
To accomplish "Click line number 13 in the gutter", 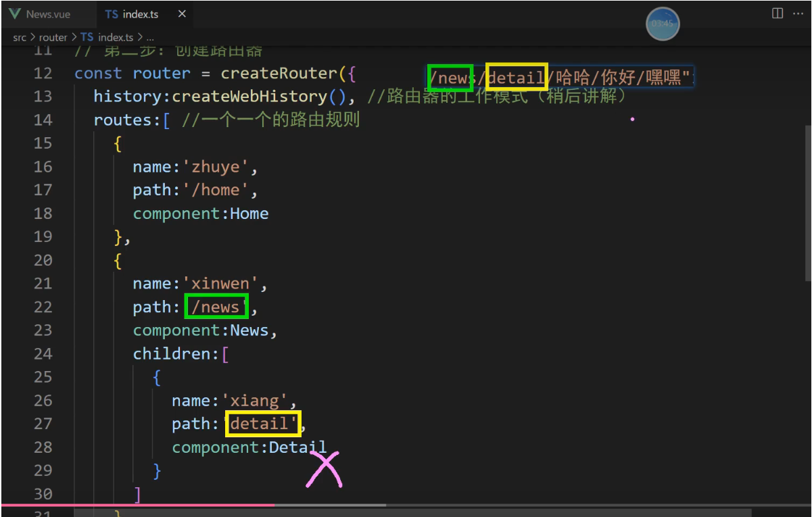I will (x=43, y=97).
